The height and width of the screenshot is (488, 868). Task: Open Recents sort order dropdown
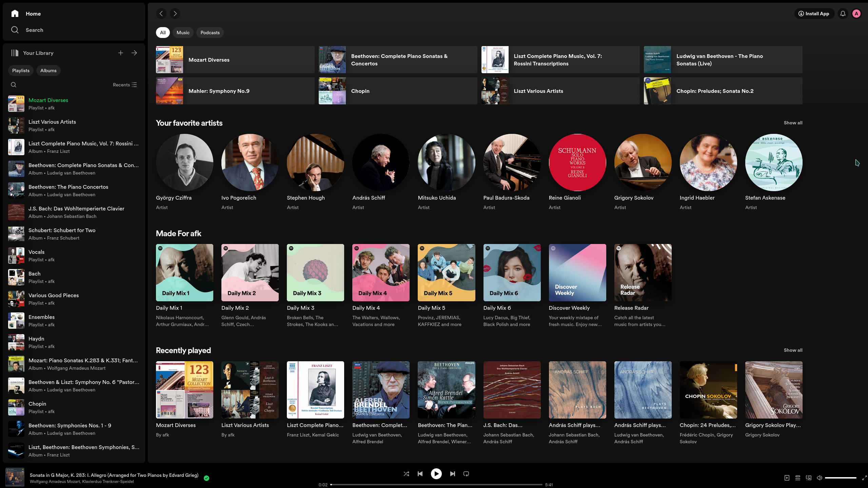pos(125,85)
